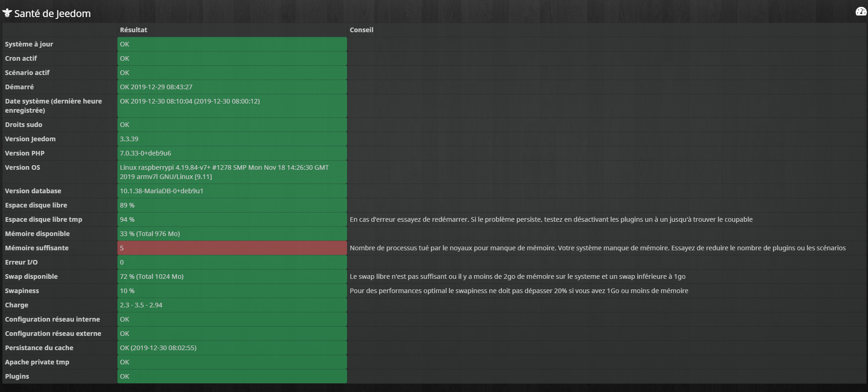868x392 pixels.
Task: Click the 'Espace disque libre tmp' label
Action: (44, 219)
